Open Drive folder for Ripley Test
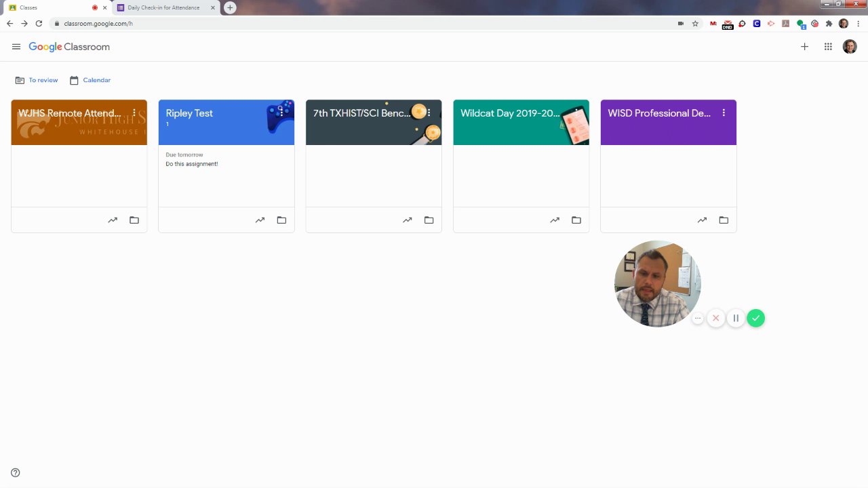 pos(281,220)
